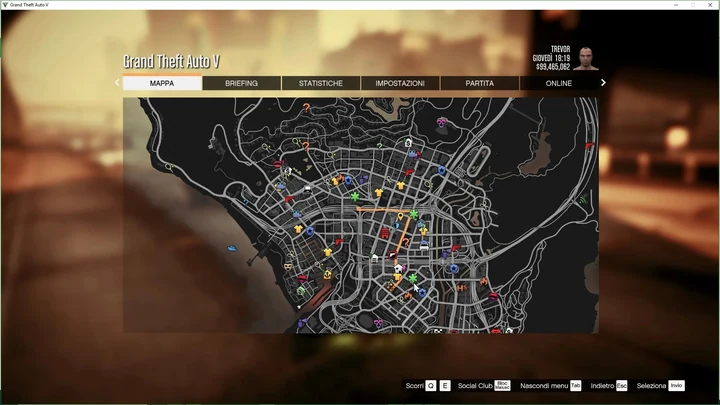Select the white bank marker with dollar sign

[408, 143]
